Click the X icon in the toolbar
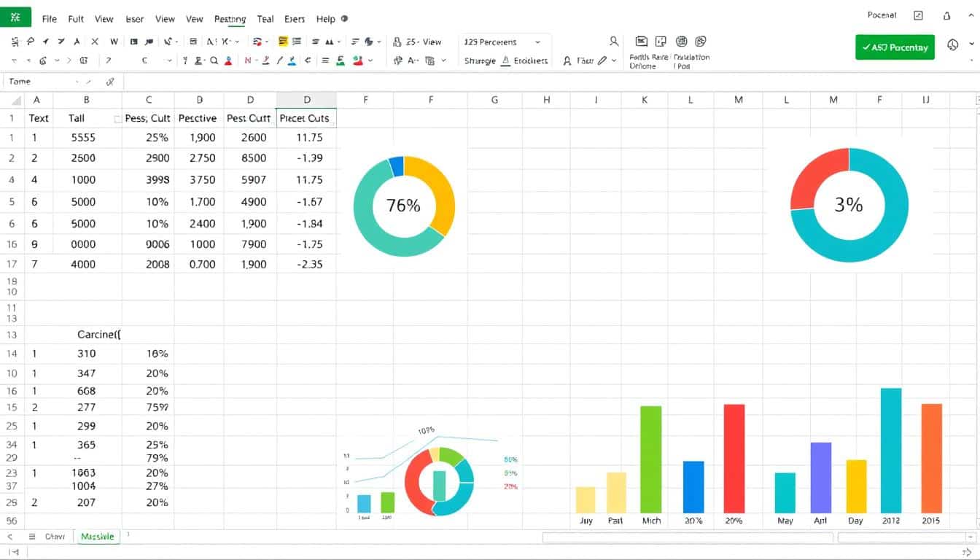 96,42
